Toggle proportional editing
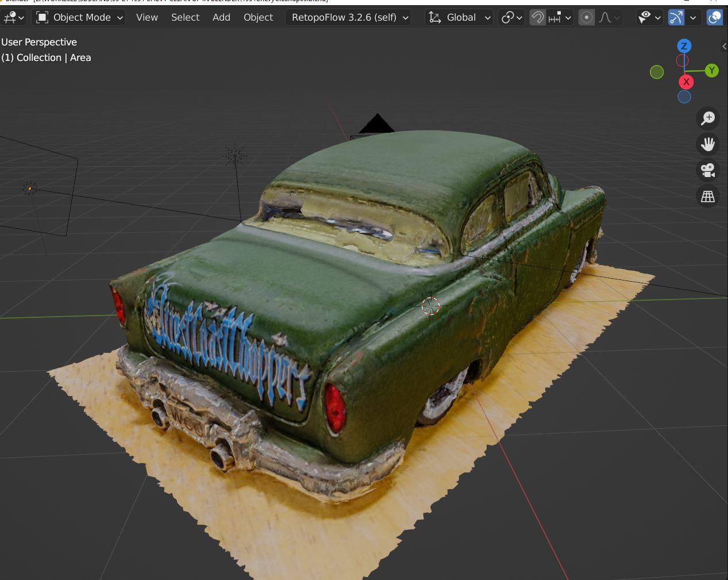 coord(586,17)
